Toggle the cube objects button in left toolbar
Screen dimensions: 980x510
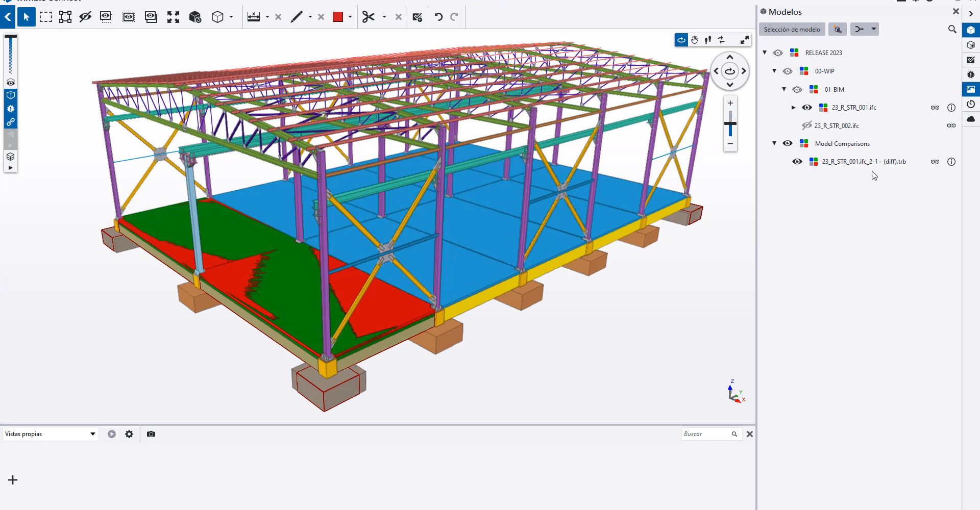coord(11,95)
